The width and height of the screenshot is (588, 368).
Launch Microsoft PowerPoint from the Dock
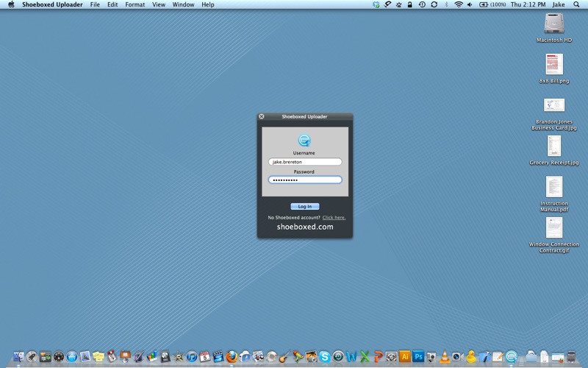click(x=378, y=356)
